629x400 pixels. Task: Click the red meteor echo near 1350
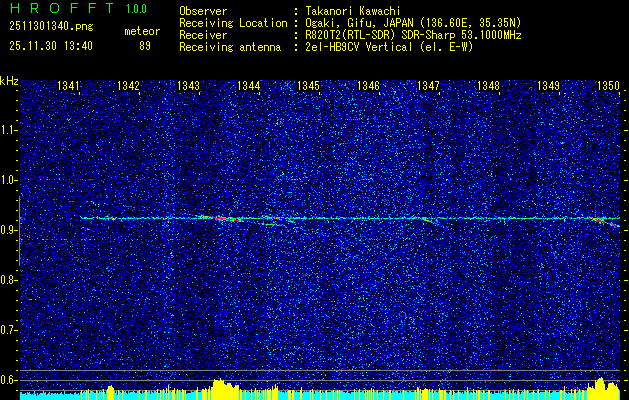[x=604, y=221]
